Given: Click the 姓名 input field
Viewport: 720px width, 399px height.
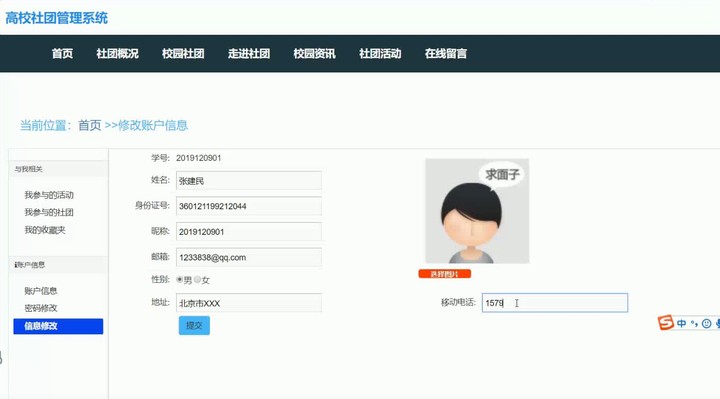Looking at the screenshot, I should 249,180.
